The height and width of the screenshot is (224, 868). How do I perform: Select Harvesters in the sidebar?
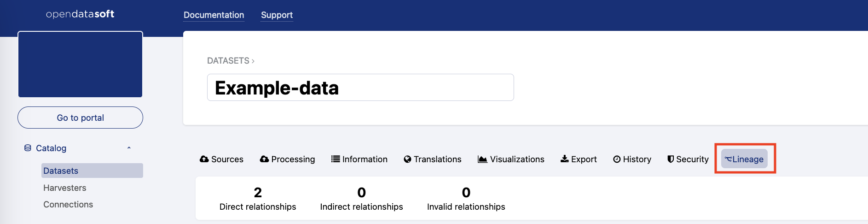pyautogui.click(x=65, y=188)
